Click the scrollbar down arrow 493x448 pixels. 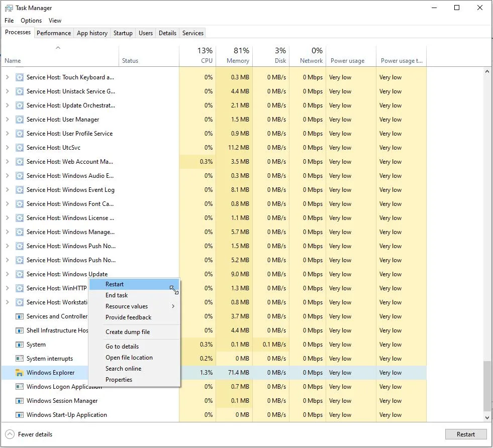coord(487,418)
